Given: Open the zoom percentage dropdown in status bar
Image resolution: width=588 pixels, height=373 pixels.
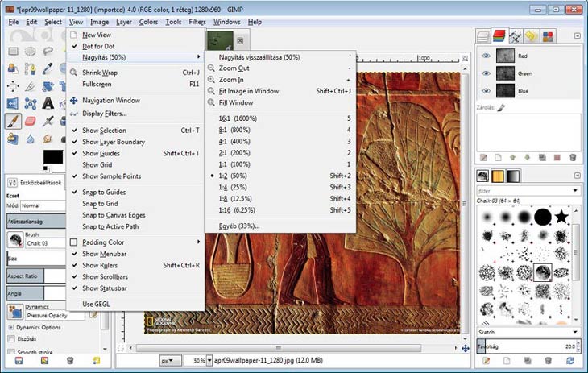Looking at the screenshot, I should pos(210,361).
